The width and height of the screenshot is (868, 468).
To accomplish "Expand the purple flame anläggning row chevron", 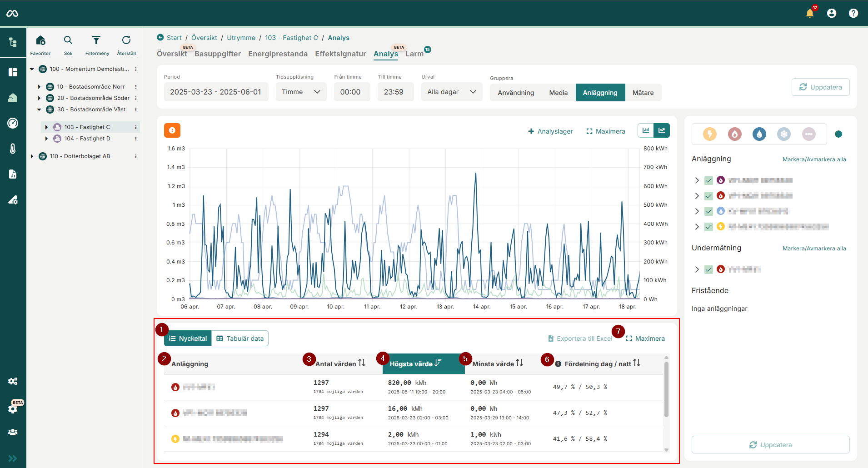I will point(697,180).
